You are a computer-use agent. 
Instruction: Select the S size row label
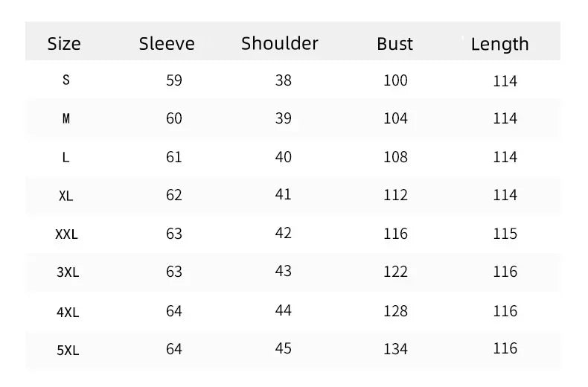(66, 80)
